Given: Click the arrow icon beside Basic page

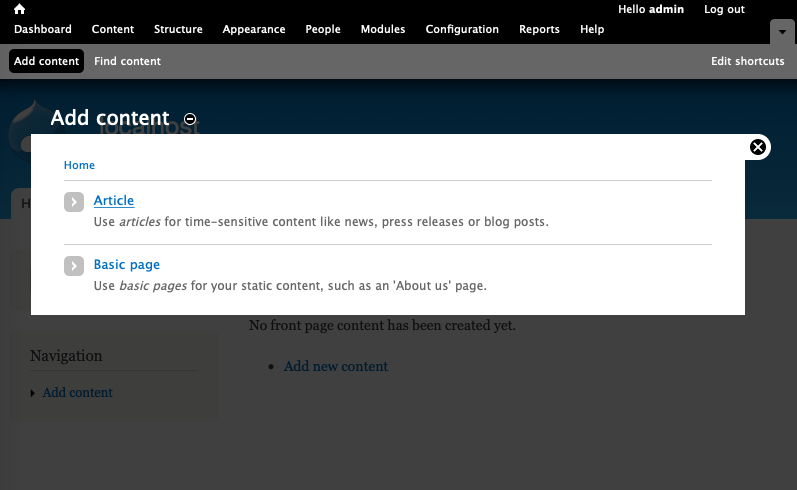Looking at the screenshot, I should click(74, 266).
